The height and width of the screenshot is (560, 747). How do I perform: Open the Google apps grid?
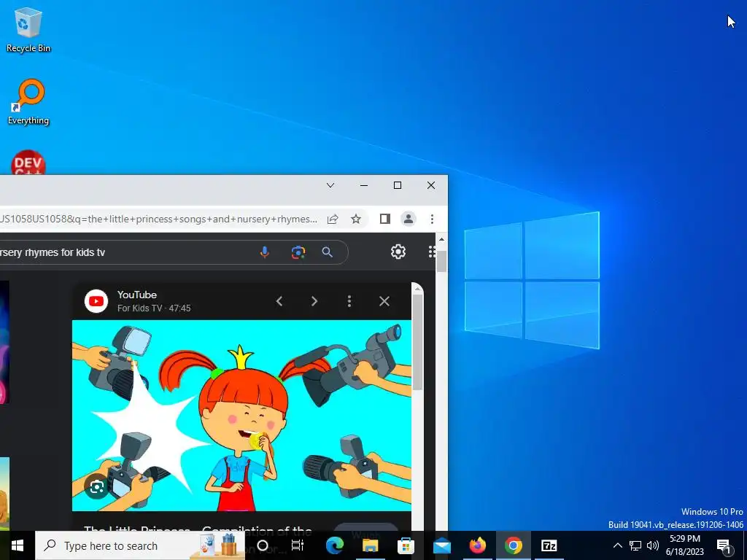(x=432, y=252)
